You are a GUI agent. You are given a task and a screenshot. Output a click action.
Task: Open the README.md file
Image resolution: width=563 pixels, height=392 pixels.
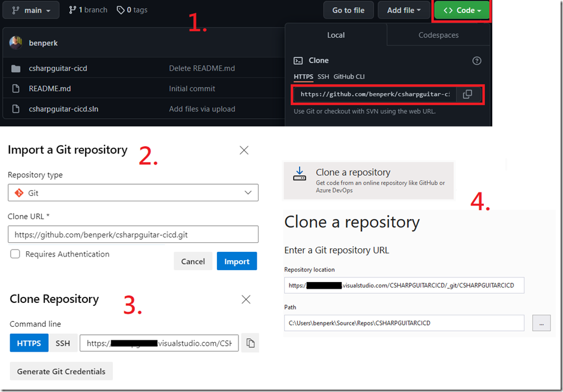49,88
